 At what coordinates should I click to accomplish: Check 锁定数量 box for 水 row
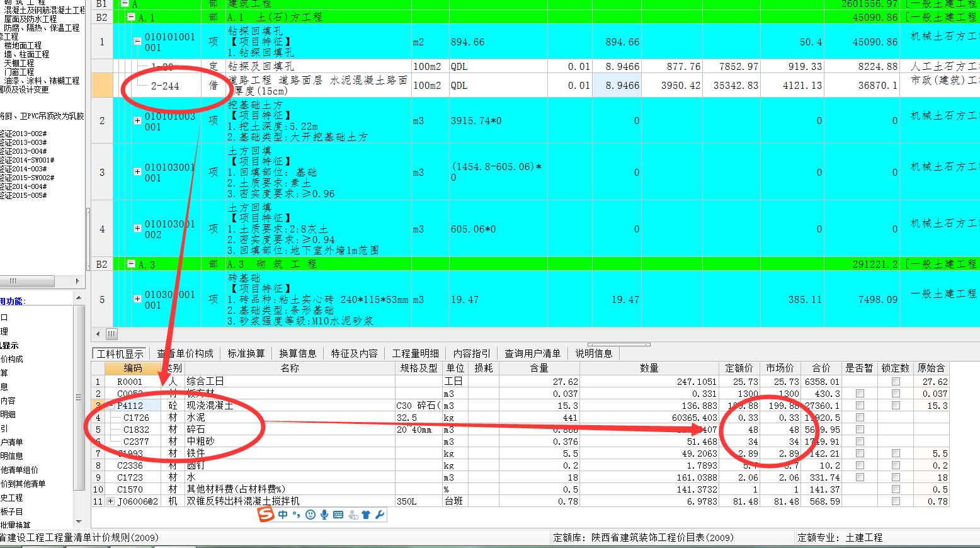(x=896, y=477)
